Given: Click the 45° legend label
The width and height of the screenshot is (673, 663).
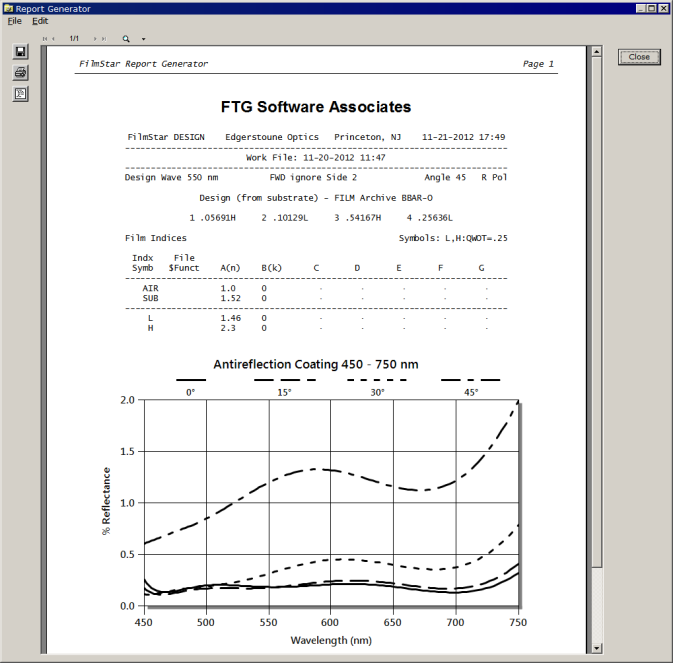Looking at the screenshot, I should coord(471,393).
